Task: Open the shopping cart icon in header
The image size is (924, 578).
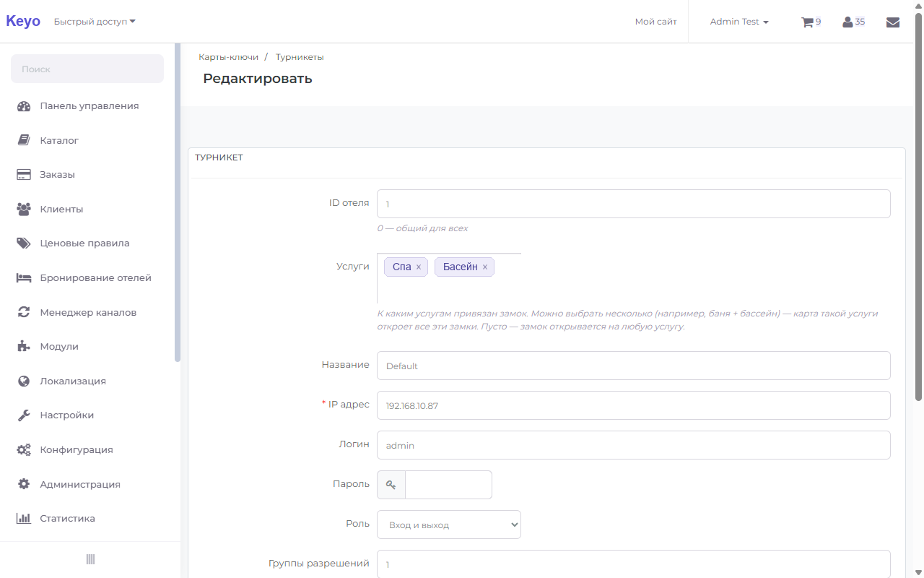Action: (807, 22)
